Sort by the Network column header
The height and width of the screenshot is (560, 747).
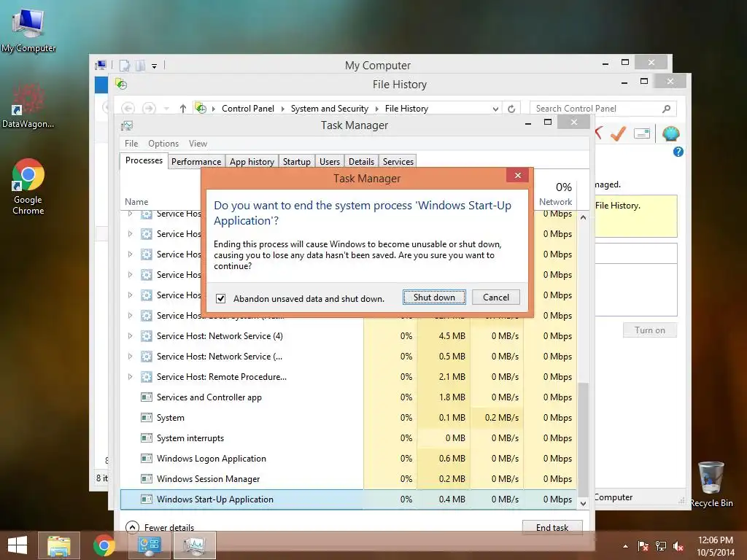(x=555, y=195)
